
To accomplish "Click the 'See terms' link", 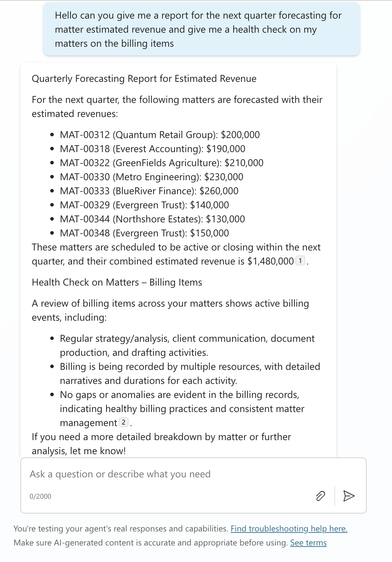I will coord(308,543).
